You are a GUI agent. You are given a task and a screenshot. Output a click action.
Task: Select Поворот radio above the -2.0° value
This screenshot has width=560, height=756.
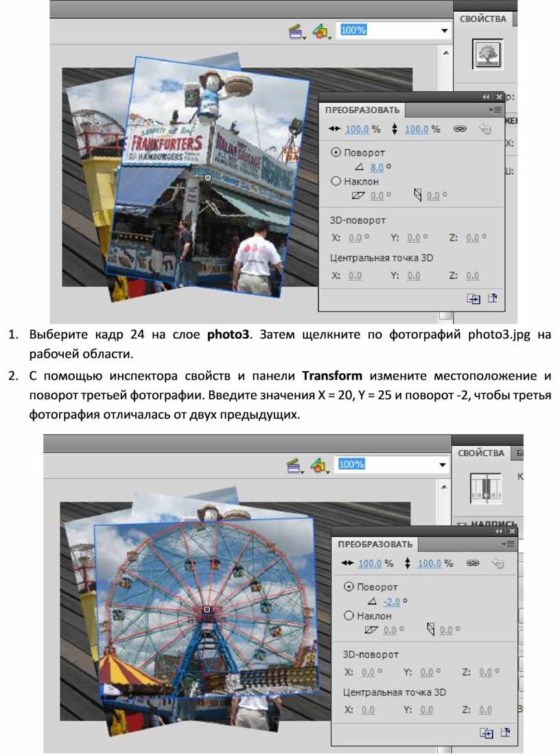coord(349,587)
